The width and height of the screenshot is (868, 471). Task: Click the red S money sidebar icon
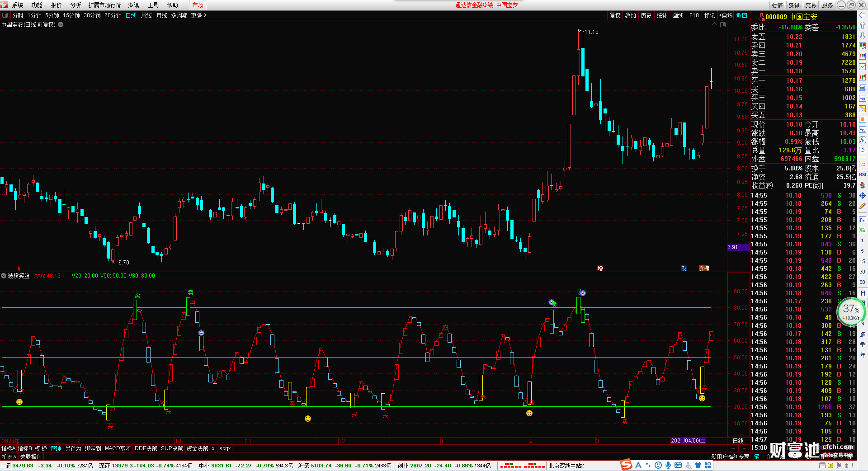pyautogui.click(x=863, y=185)
